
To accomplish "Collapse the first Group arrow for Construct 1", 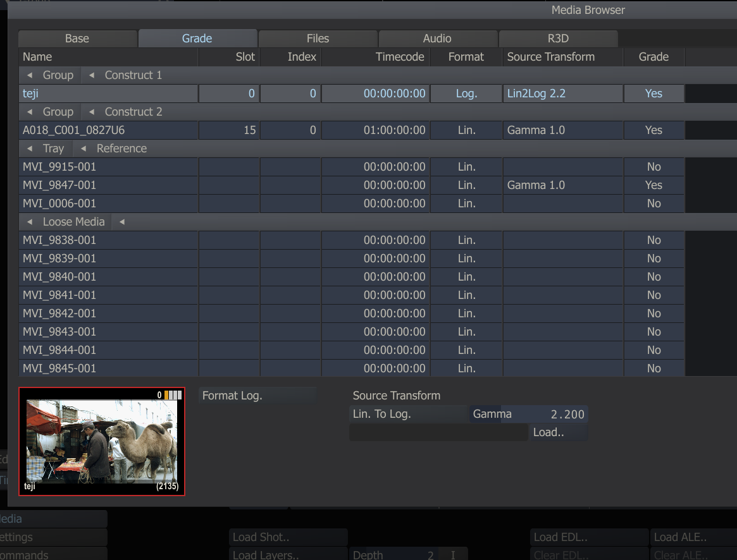I will (29, 75).
